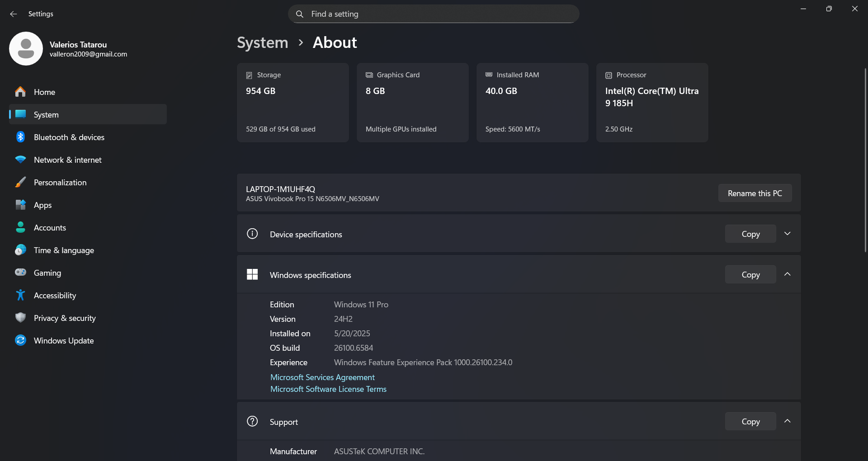The height and width of the screenshot is (461, 868).
Task: Click the Version value 24H2
Action: tap(343, 319)
